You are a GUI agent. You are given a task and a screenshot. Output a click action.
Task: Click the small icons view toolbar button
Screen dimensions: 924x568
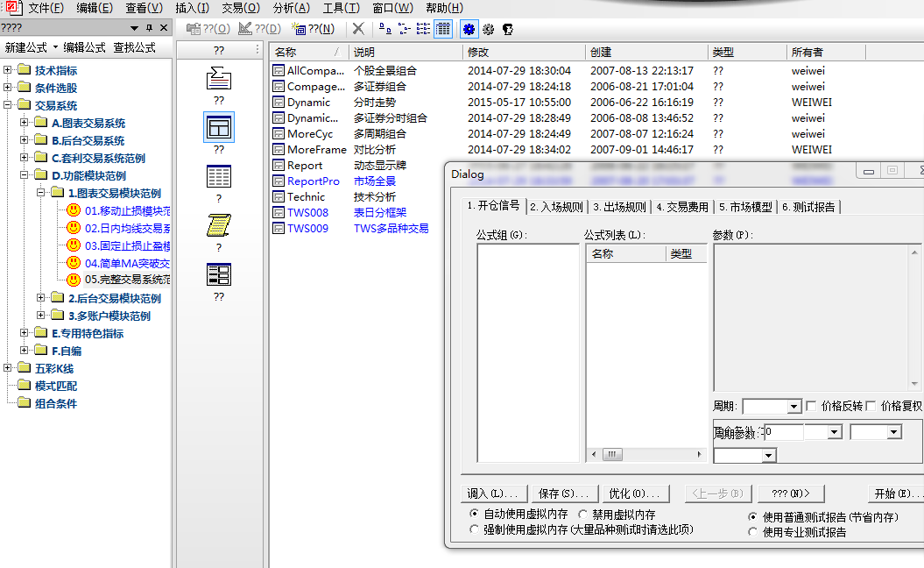tap(405, 29)
